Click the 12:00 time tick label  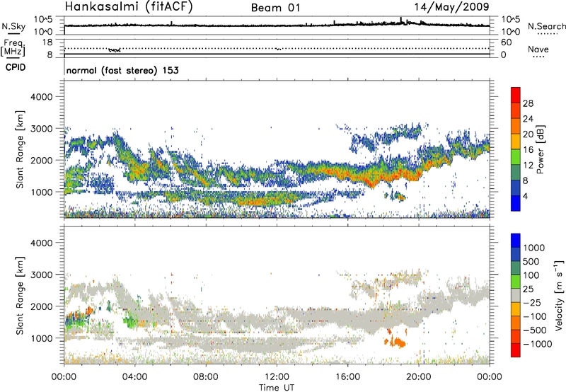(x=277, y=377)
